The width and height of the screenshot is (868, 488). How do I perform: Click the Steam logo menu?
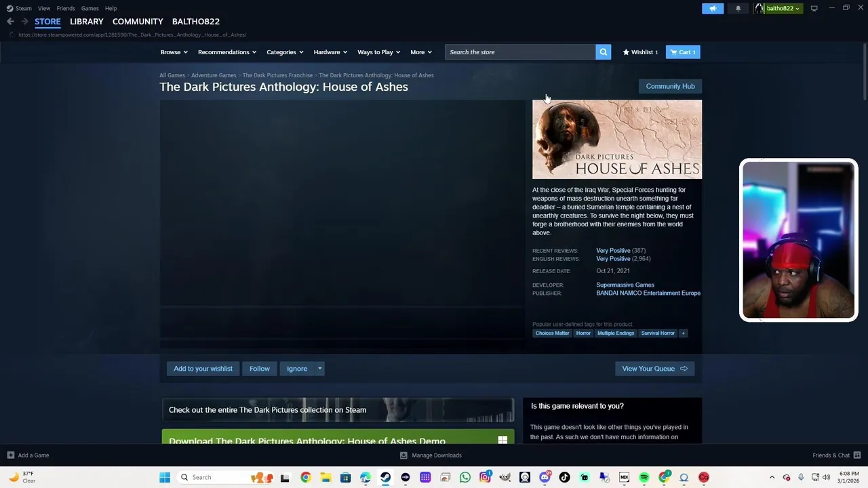tap(19, 8)
